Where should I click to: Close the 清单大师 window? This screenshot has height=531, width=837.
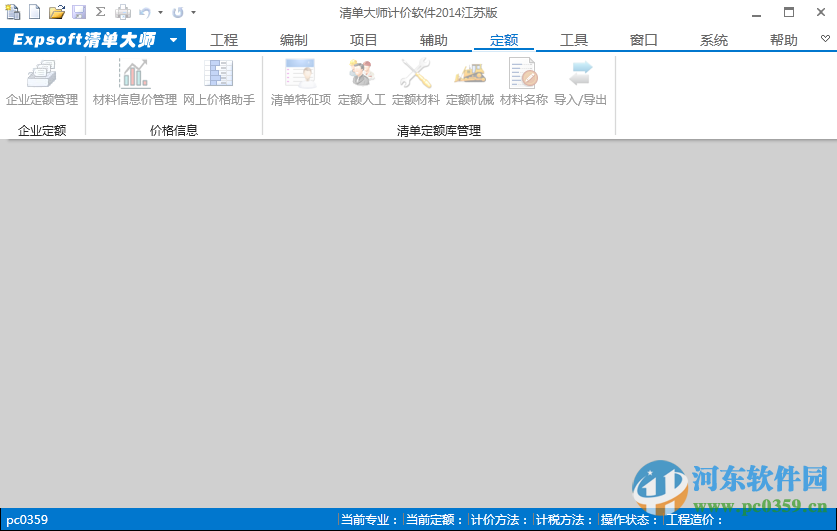coord(821,12)
